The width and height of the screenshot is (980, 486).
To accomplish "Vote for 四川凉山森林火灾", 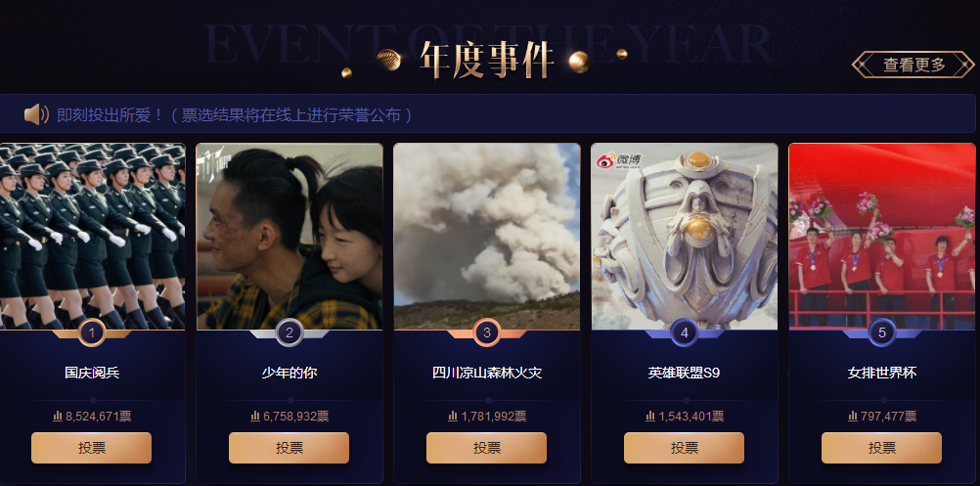I will [487, 448].
